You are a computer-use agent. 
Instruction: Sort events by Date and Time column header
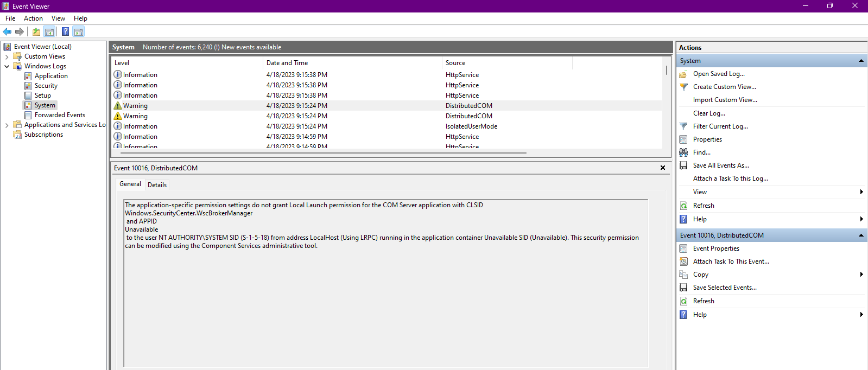pos(353,63)
